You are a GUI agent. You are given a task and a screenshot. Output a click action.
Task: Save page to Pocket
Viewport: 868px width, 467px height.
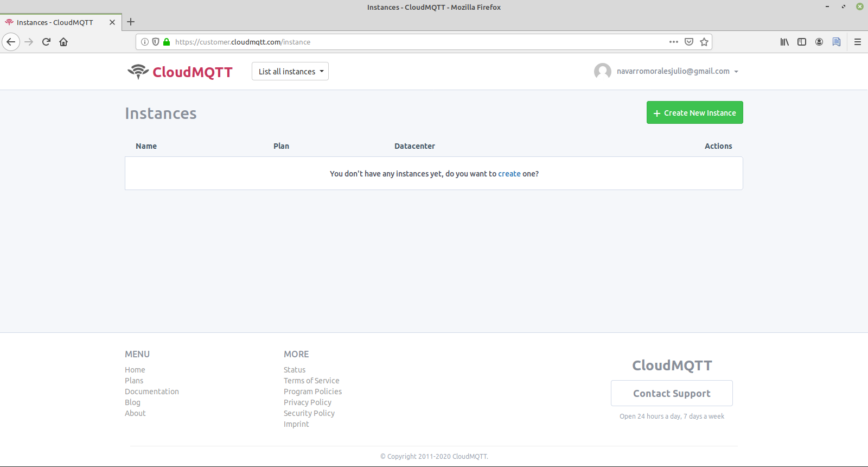[x=689, y=42]
